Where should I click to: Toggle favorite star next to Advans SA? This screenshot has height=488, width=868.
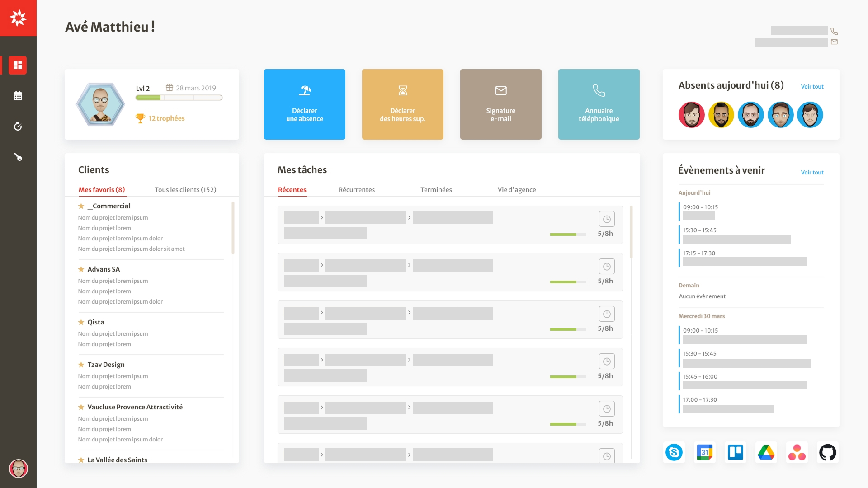[81, 269]
